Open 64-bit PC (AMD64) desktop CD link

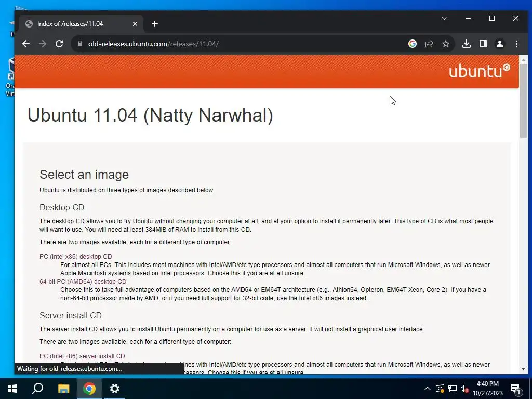point(83,282)
